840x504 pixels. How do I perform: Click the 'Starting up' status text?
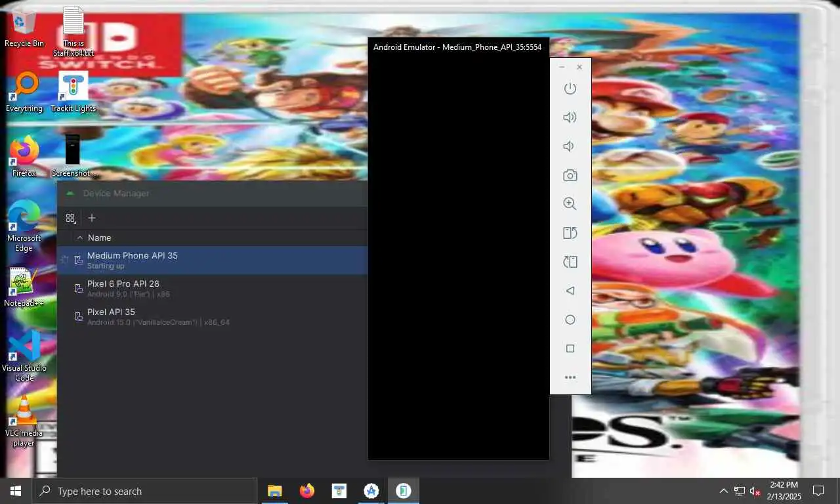pos(106,266)
